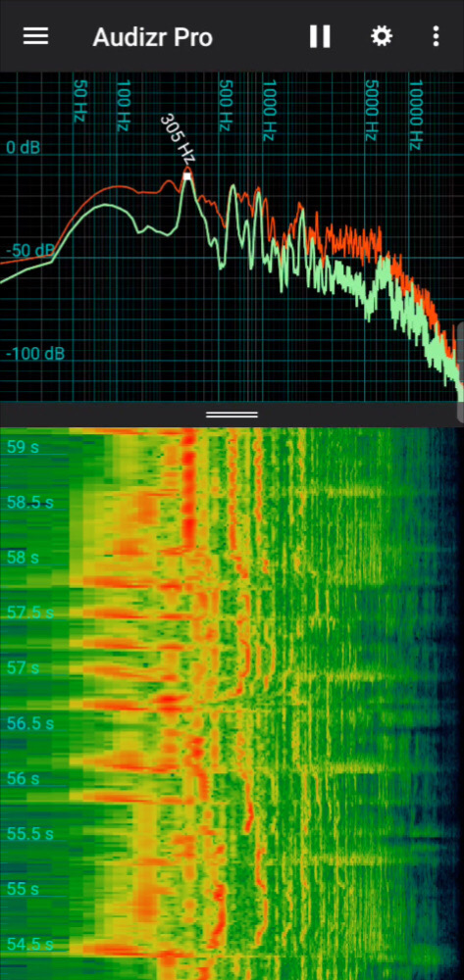The width and height of the screenshot is (464, 980).
Task: Click the 54.5 s spectrogram time mark
Action: coord(29,944)
